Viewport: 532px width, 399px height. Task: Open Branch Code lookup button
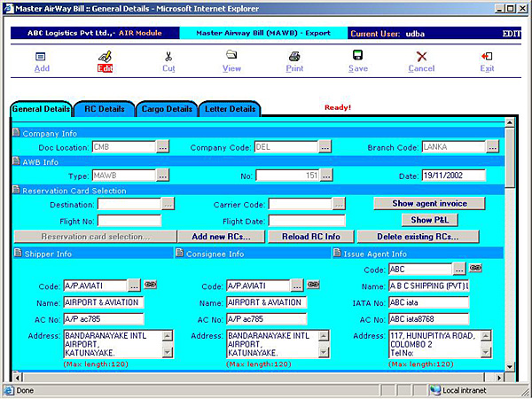[492, 147]
